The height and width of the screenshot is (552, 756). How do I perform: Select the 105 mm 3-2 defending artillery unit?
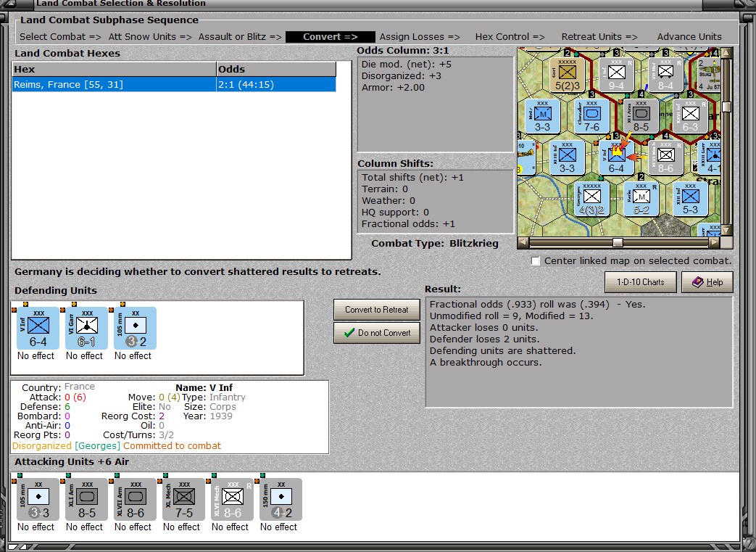point(136,328)
